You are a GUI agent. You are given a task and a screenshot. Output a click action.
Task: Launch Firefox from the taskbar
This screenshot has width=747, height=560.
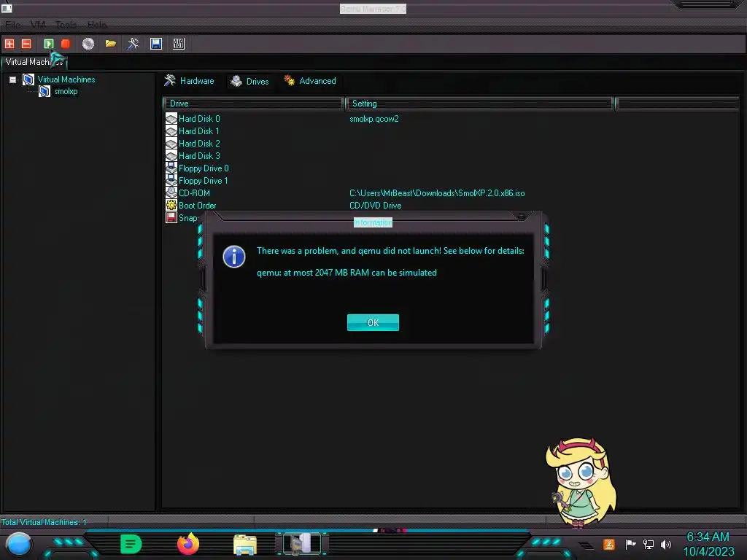pos(188,544)
